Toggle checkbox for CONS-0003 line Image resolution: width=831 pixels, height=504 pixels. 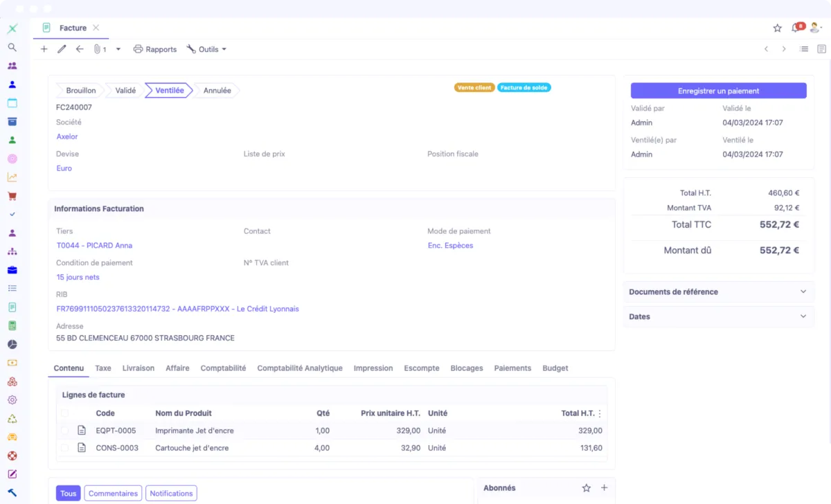(x=64, y=448)
